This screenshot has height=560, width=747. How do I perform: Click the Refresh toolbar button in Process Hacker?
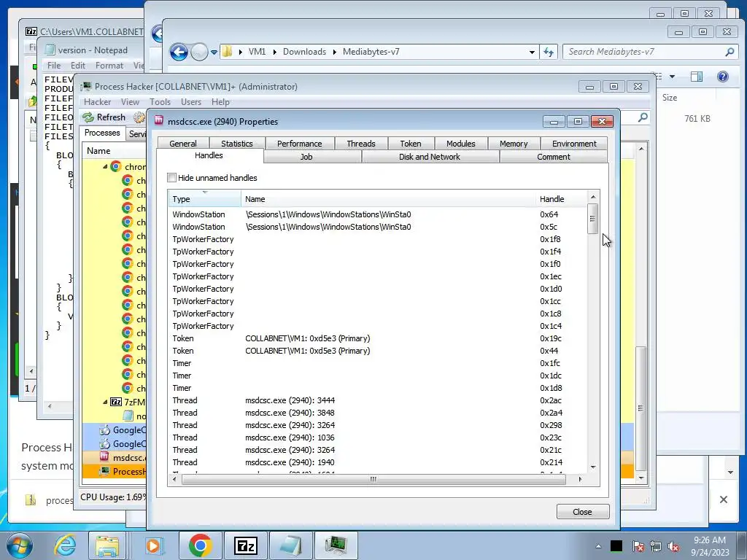tap(104, 117)
